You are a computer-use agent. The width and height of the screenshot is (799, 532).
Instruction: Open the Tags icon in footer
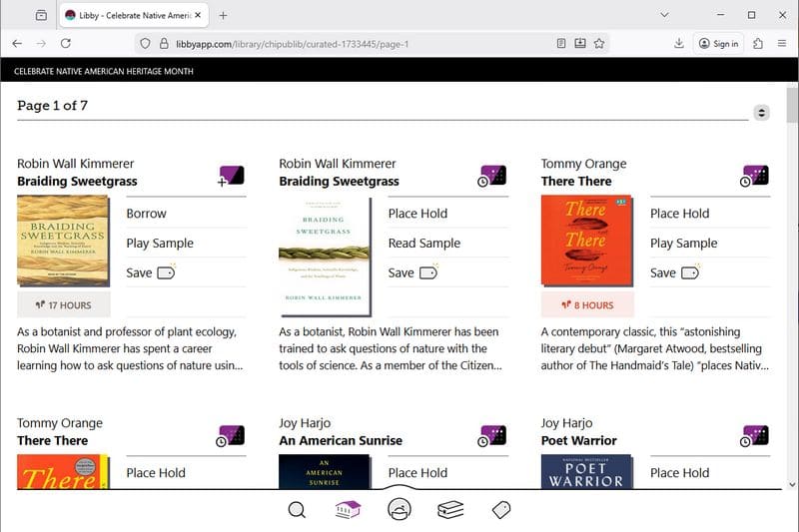click(502, 510)
